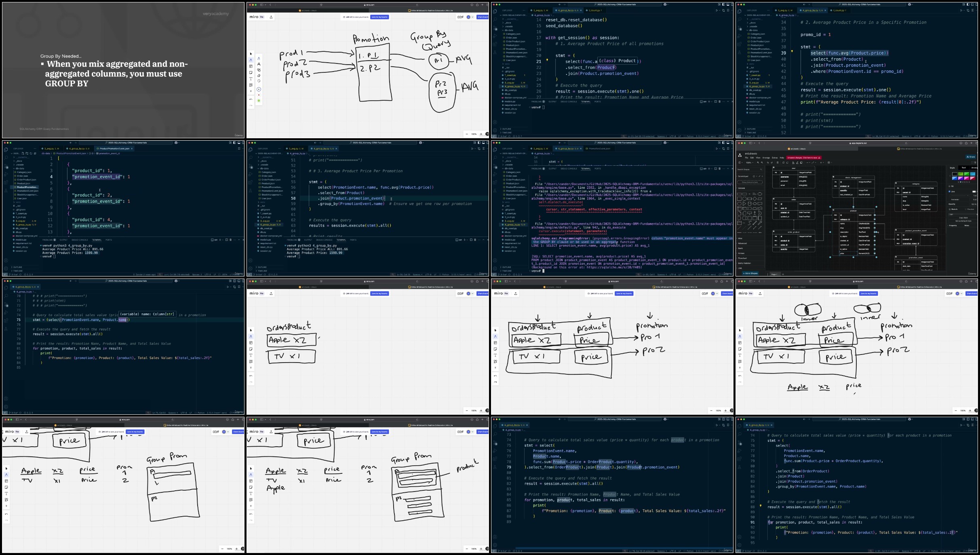The height and width of the screenshot is (555, 980).
Task: Click the trash delete icon in draw.io toolbar
Action: tap(778, 162)
